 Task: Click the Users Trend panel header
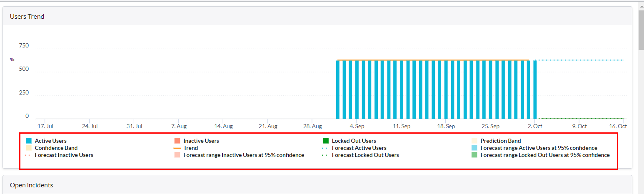pyautogui.click(x=27, y=17)
